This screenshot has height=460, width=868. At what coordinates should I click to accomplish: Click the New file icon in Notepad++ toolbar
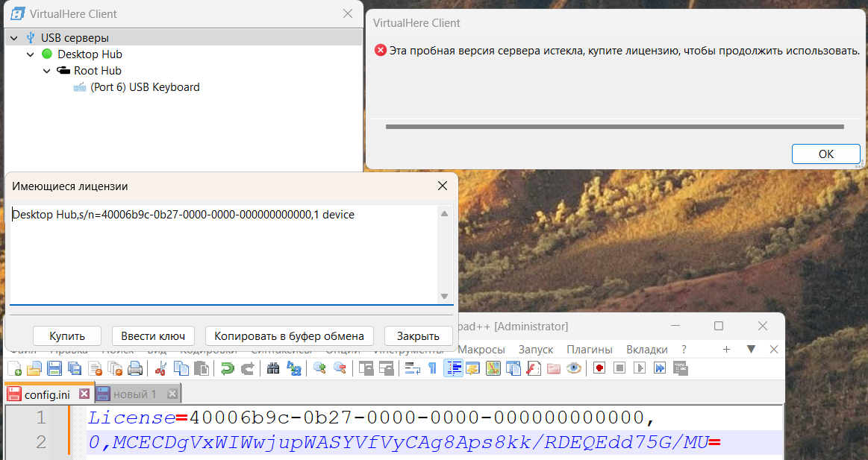pos(14,368)
